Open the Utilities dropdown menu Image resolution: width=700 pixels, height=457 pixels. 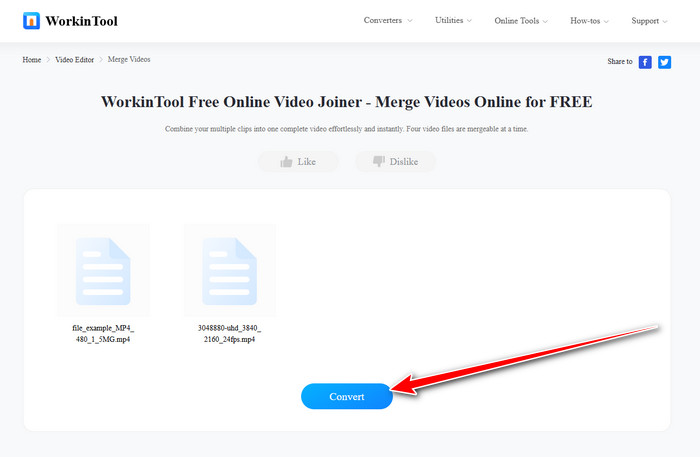453,21
